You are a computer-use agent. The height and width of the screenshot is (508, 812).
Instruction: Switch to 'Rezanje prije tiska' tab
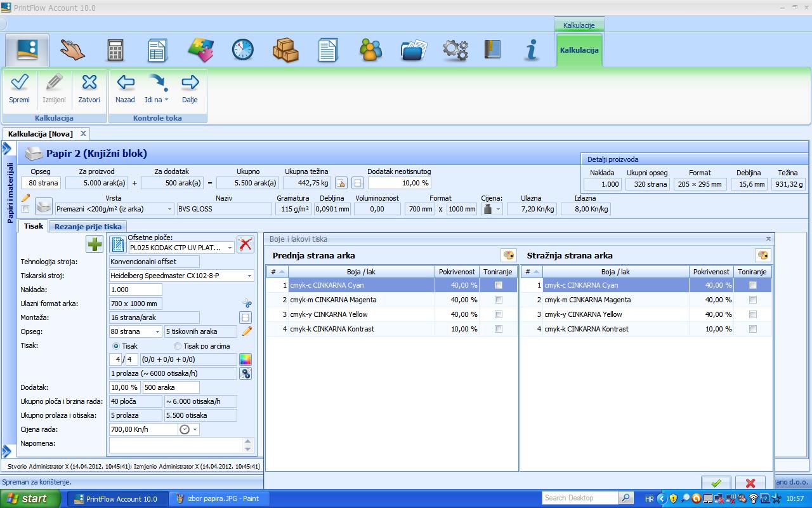[88, 226]
